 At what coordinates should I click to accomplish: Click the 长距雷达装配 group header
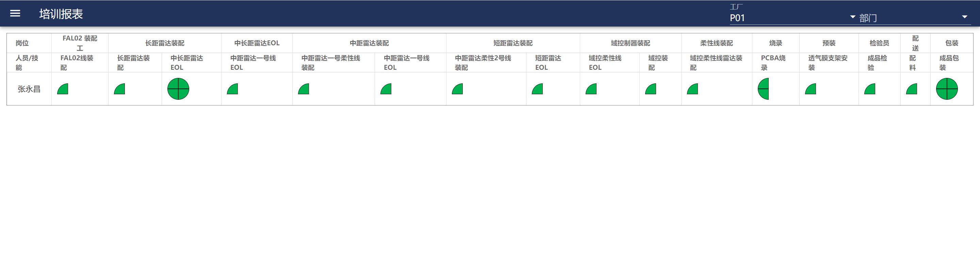(x=165, y=43)
